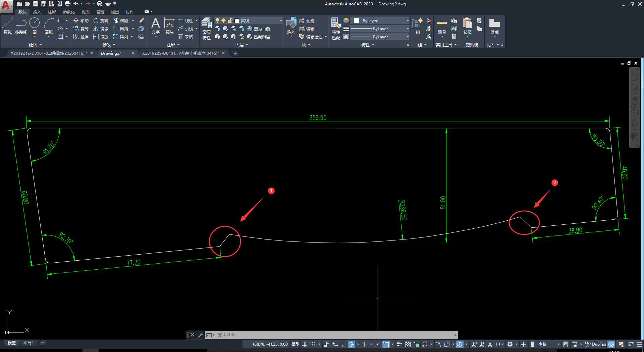This screenshot has height=352, width=644.
Task: Open the quick calculator icon
Action: (454, 37)
